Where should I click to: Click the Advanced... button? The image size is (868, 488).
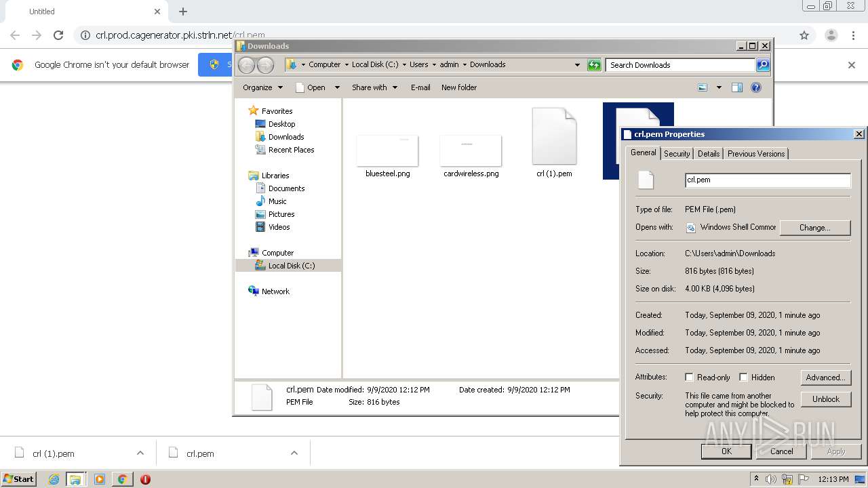[x=825, y=378]
